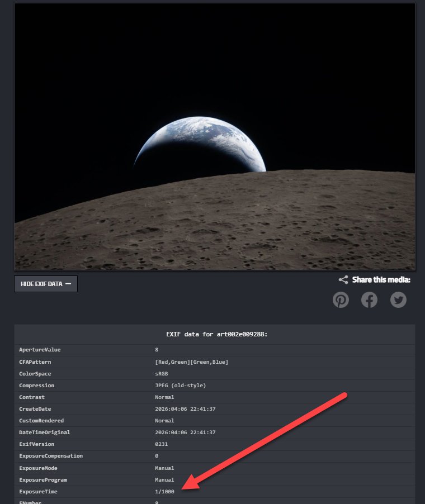The height and width of the screenshot is (504, 425).
Task: Click the CreateDate label
Action: [x=35, y=409]
